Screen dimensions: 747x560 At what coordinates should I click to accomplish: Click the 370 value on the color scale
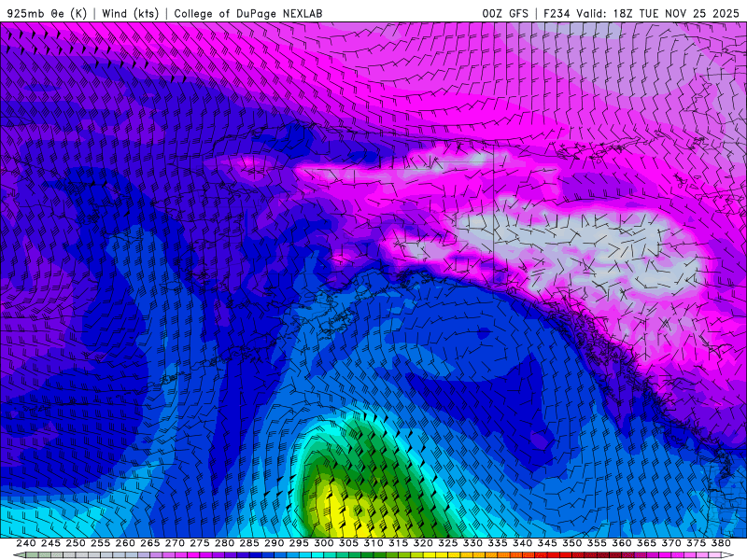(x=671, y=543)
